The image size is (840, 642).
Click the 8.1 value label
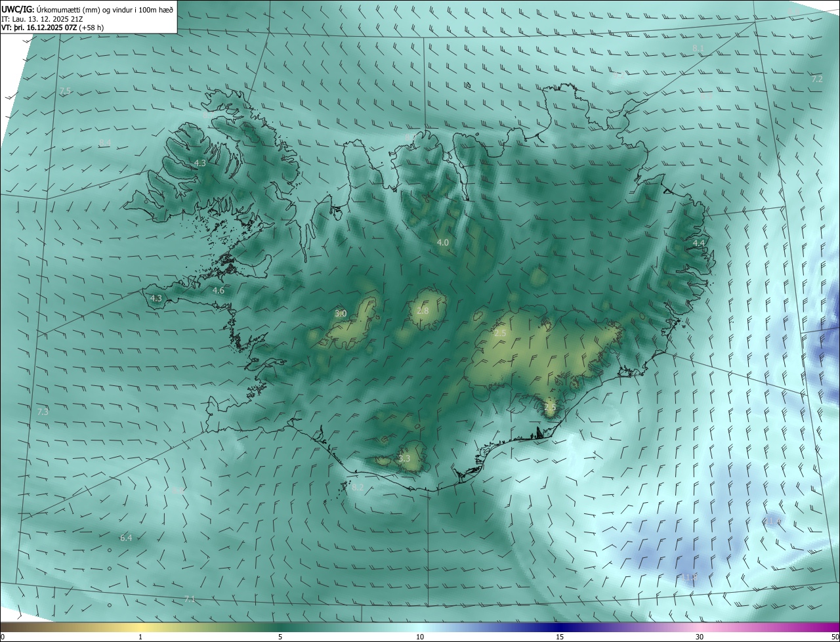tap(698, 49)
